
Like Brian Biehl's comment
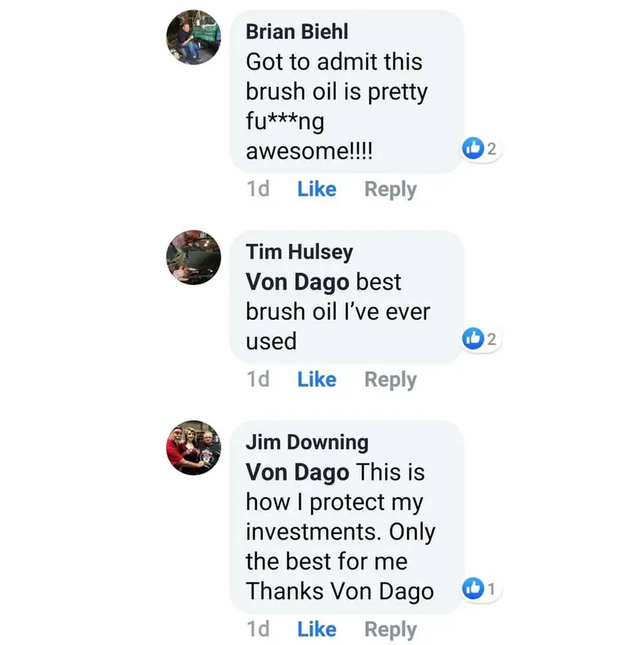tap(317, 189)
